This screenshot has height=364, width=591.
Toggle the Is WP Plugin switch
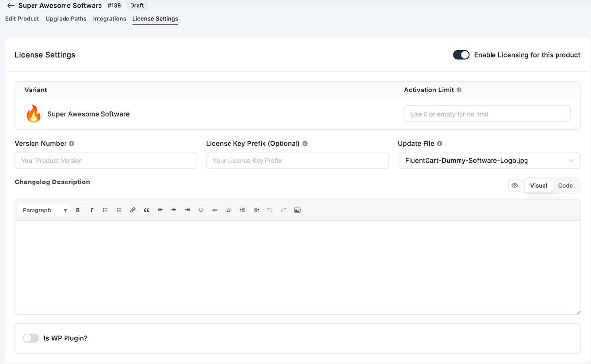tap(31, 338)
